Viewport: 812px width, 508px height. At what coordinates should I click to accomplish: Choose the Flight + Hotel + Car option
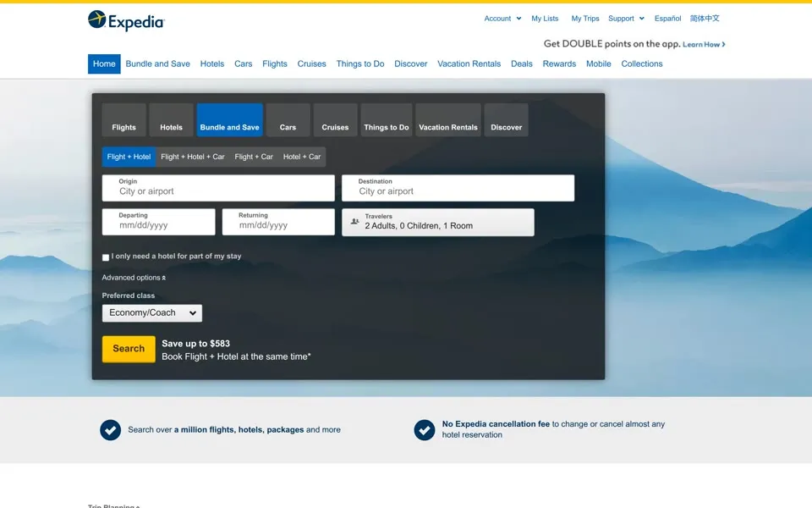[x=193, y=157]
